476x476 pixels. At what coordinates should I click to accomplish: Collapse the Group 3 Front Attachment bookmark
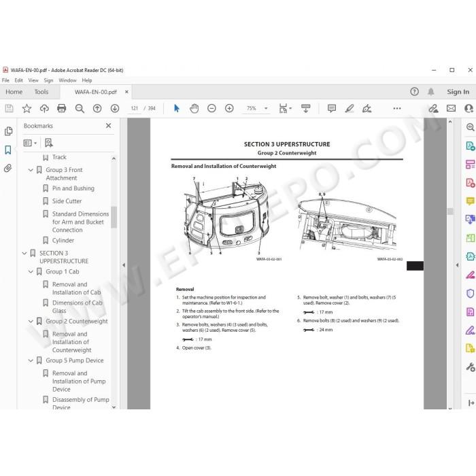[31, 170]
